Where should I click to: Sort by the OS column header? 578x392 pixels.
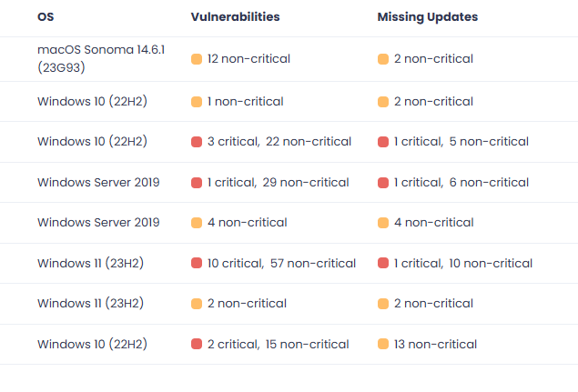tap(45, 17)
